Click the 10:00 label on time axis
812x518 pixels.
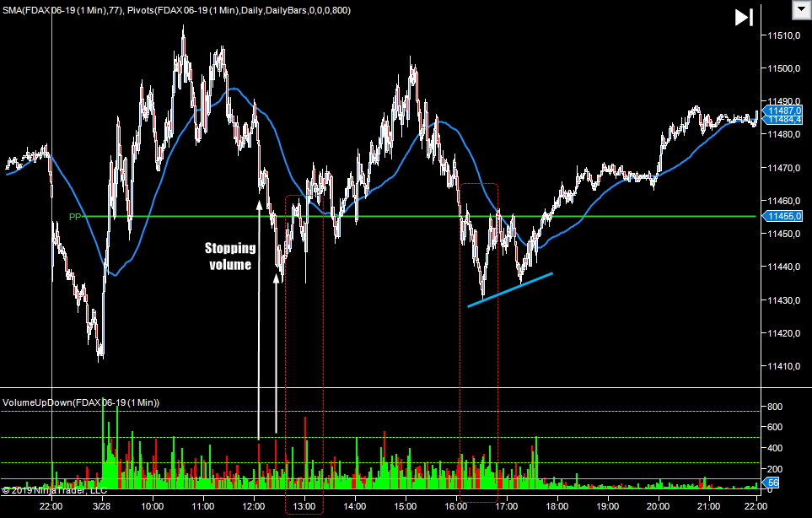153,507
